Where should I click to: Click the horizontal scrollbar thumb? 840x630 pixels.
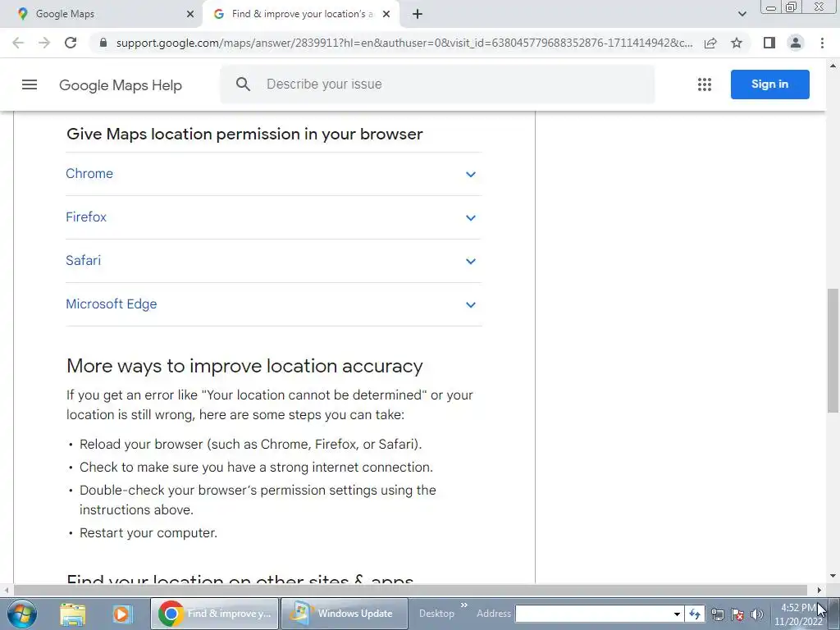(x=410, y=590)
